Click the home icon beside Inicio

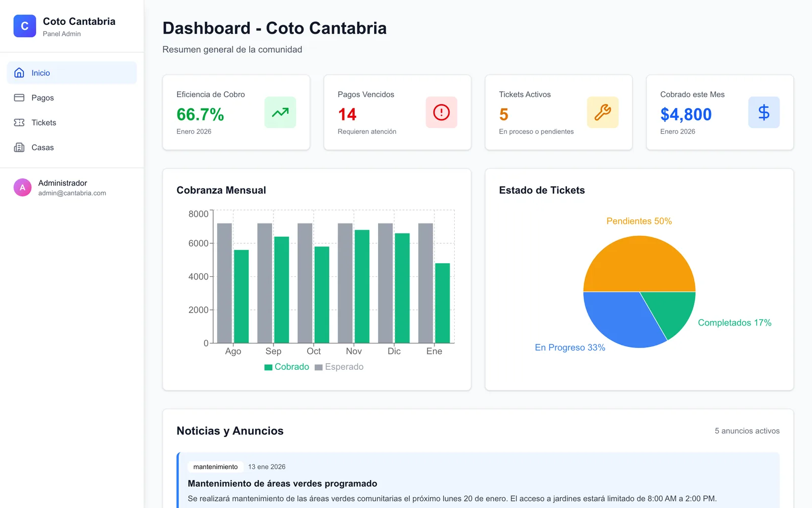coord(19,73)
